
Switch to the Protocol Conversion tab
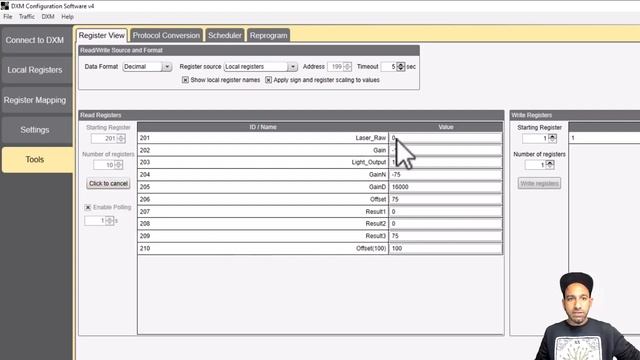166,36
